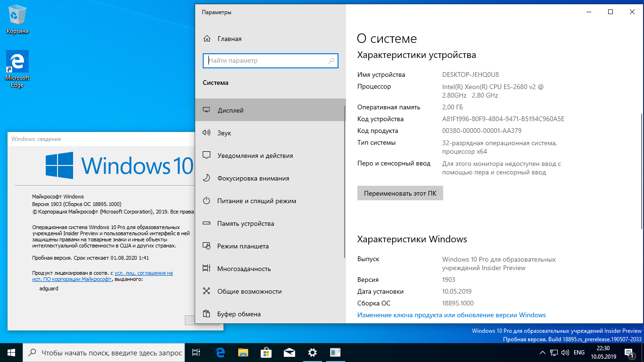The image size is (644, 362).
Task: Open the taskbar clock showing 22:30
Action: (x=603, y=352)
